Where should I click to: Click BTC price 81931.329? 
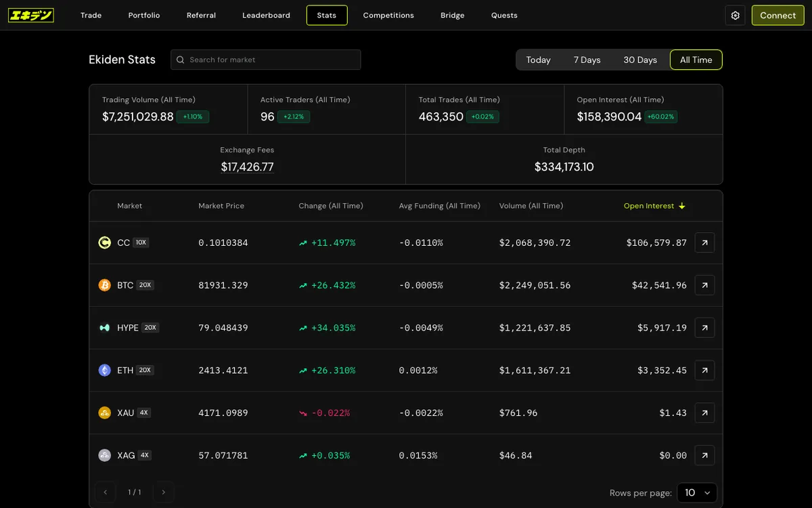(x=223, y=285)
